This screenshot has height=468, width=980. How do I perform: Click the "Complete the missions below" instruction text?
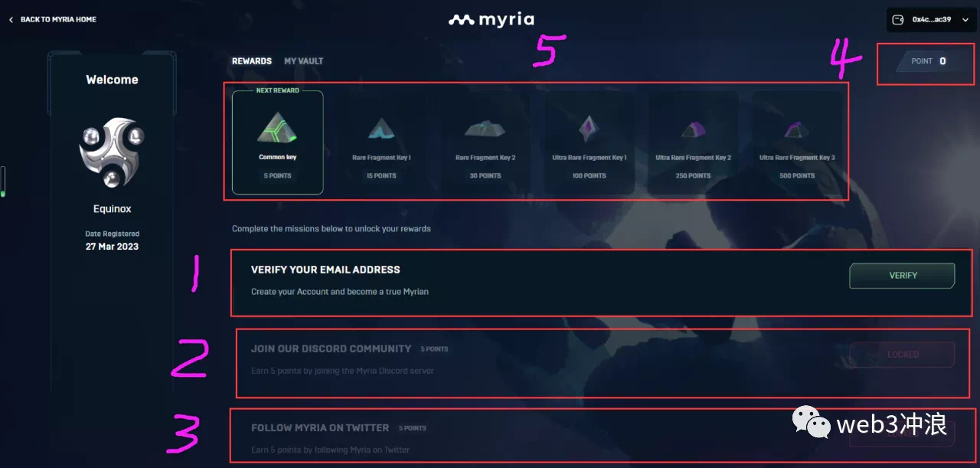(332, 229)
